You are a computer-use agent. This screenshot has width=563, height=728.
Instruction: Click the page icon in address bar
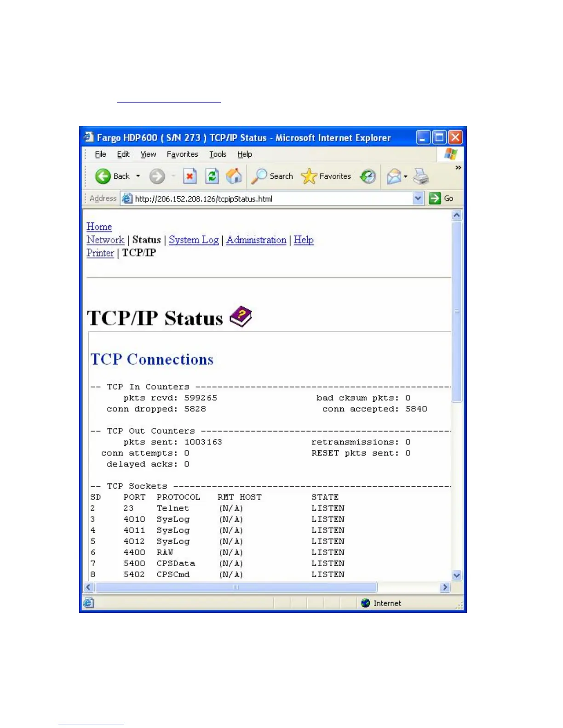click(x=127, y=199)
